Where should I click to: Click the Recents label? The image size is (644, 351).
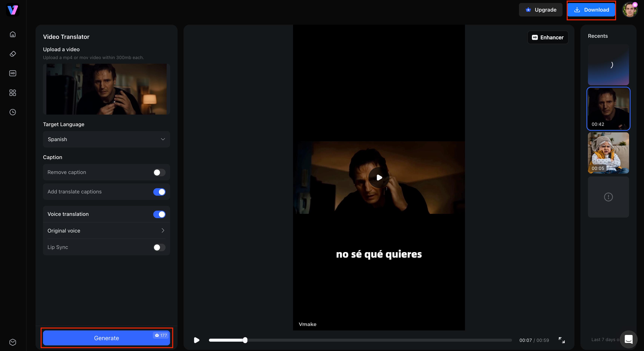pos(598,36)
